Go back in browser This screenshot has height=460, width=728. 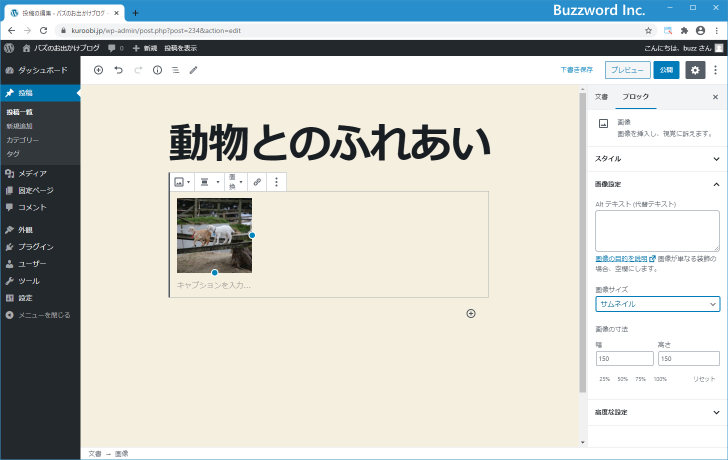tap(12, 31)
